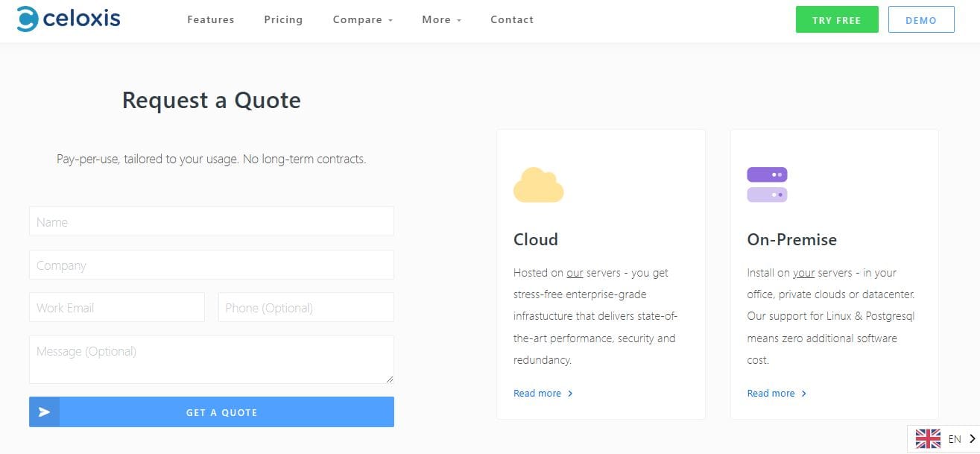Select Features in the navigation bar

point(210,20)
